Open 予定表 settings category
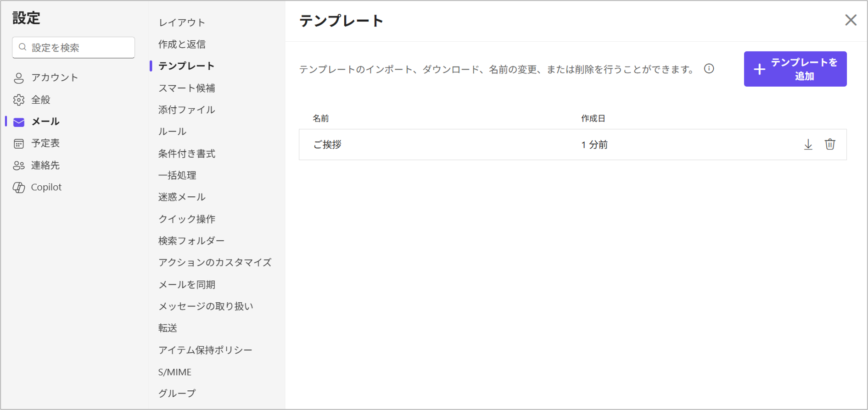The image size is (868, 410). 45,143
